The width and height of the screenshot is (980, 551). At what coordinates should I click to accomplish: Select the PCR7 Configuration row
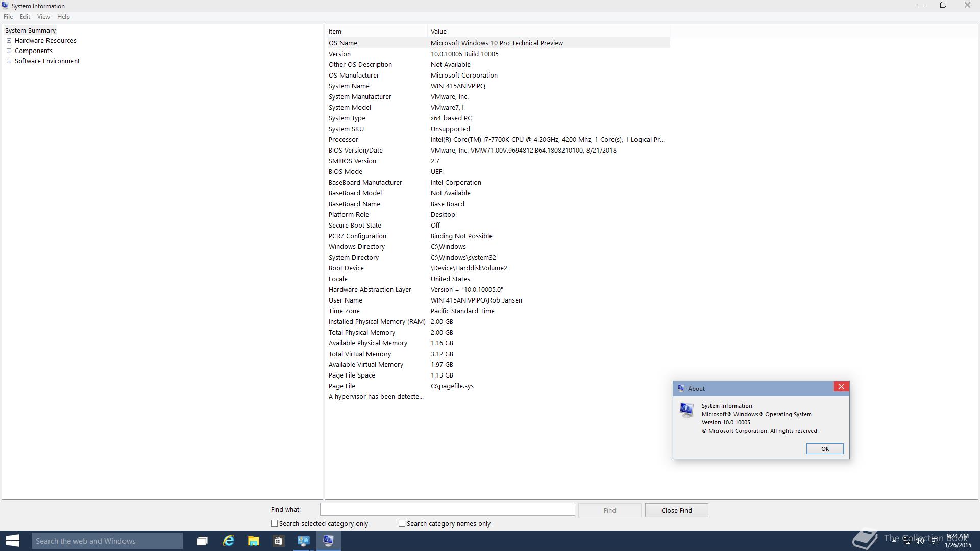click(498, 236)
